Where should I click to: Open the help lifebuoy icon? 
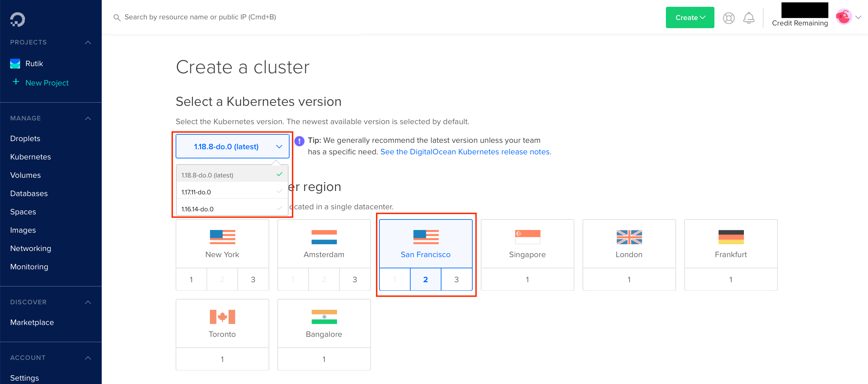coord(729,18)
